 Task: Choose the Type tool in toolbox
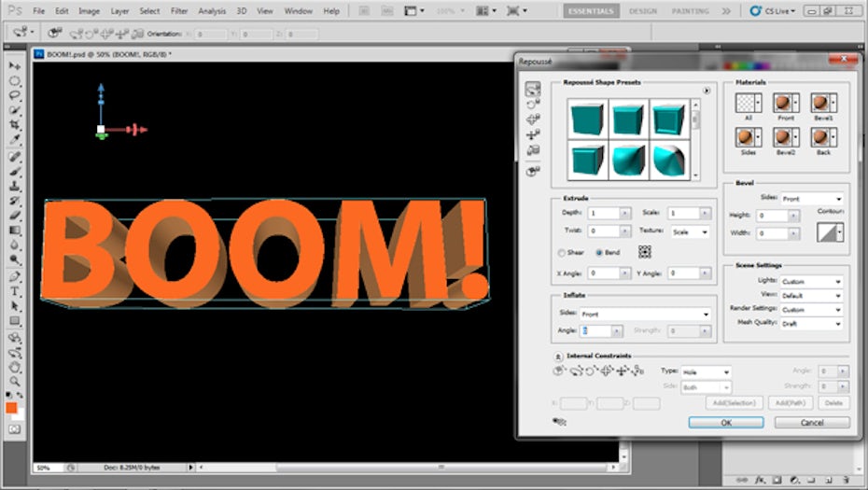15,291
